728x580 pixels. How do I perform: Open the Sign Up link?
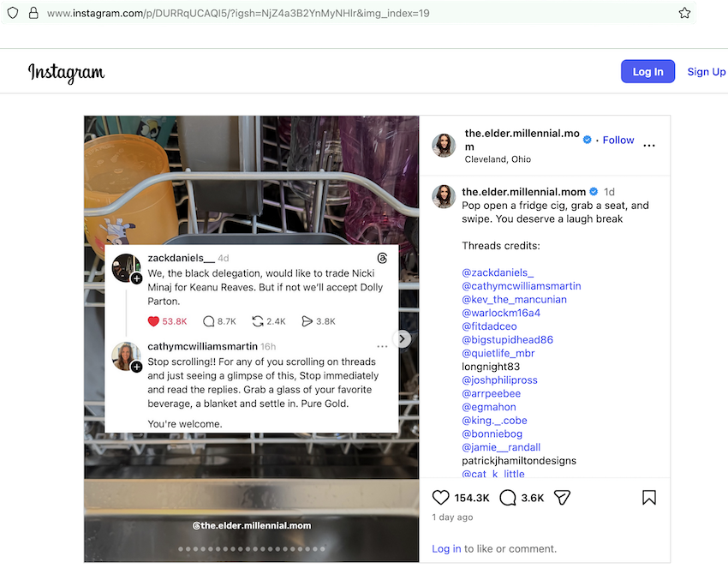[x=706, y=72]
